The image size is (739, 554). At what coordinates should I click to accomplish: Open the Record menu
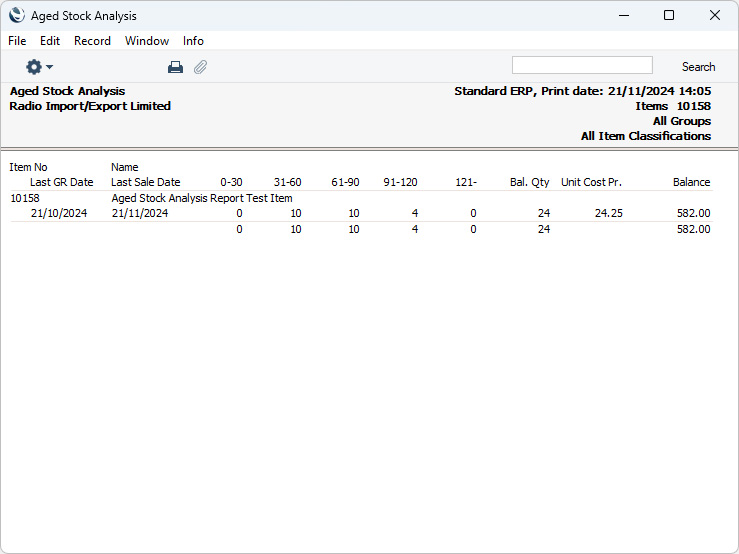[x=92, y=41]
